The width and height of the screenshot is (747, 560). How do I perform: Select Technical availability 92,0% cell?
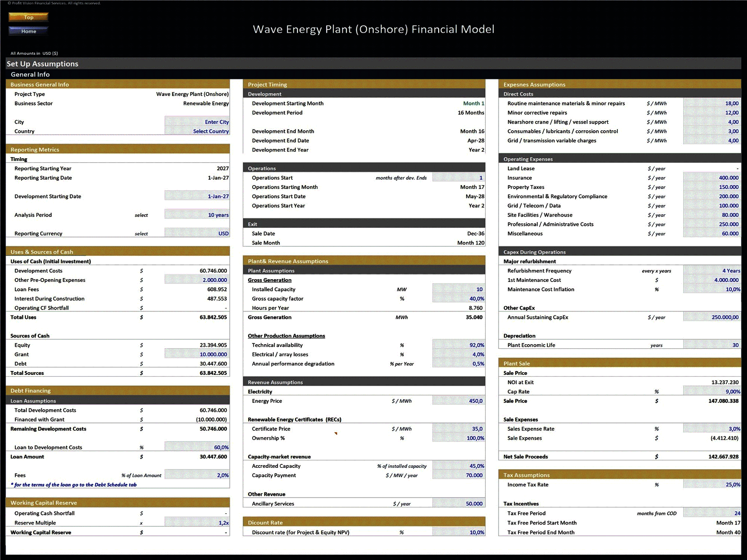click(459, 345)
